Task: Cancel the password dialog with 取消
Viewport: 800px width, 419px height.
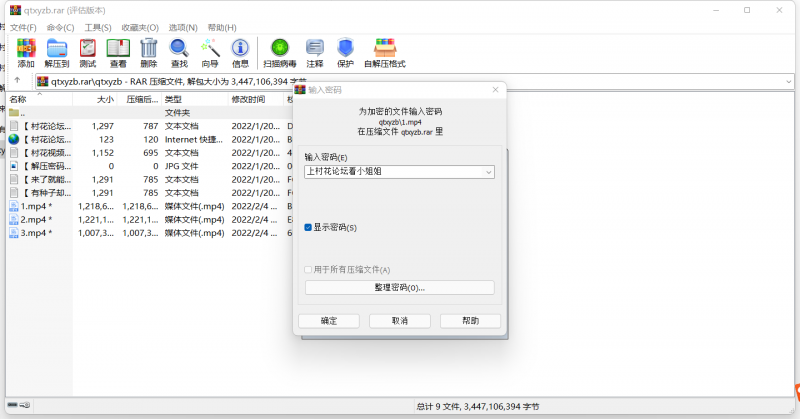Action: pos(399,321)
